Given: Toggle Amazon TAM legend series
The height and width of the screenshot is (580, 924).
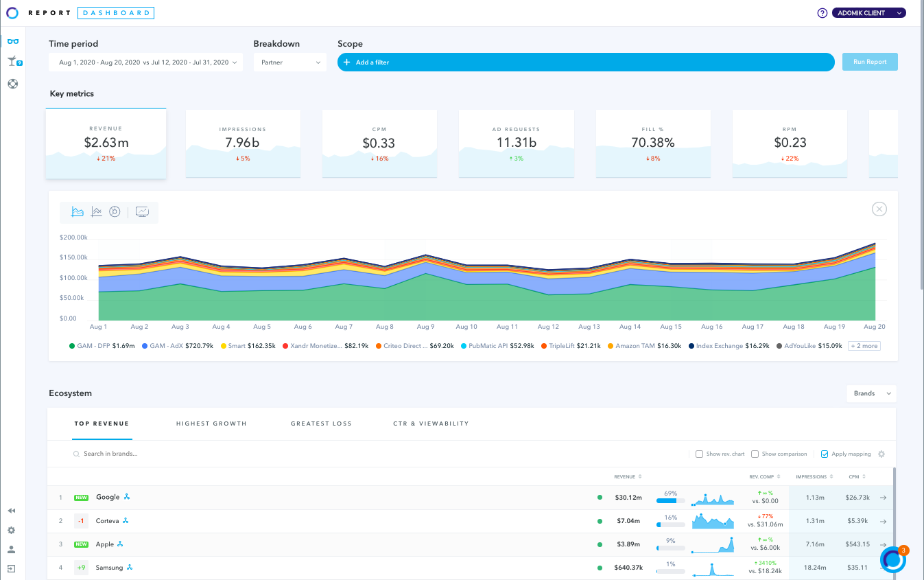Looking at the screenshot, I should tap(644, 346).
